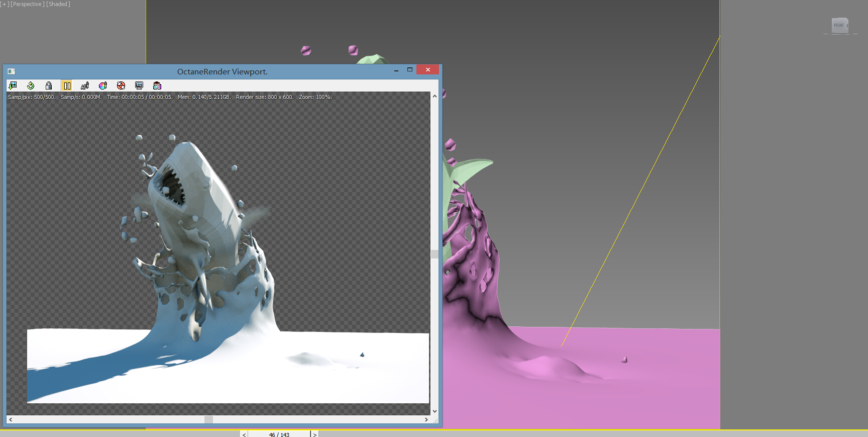868x437 pixels.
Task: Click the OctaneRender Viewport title bar text
Action: click(223, 71)
